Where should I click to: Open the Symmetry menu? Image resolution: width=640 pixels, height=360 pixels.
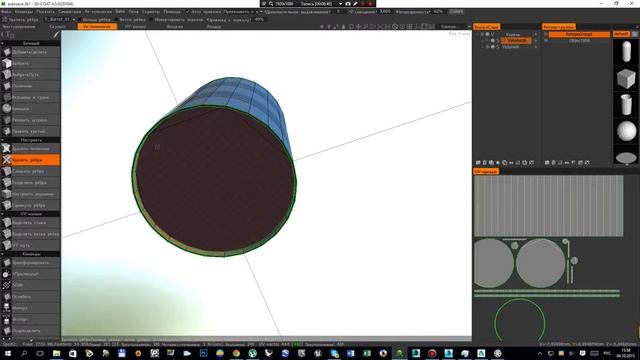69,12
